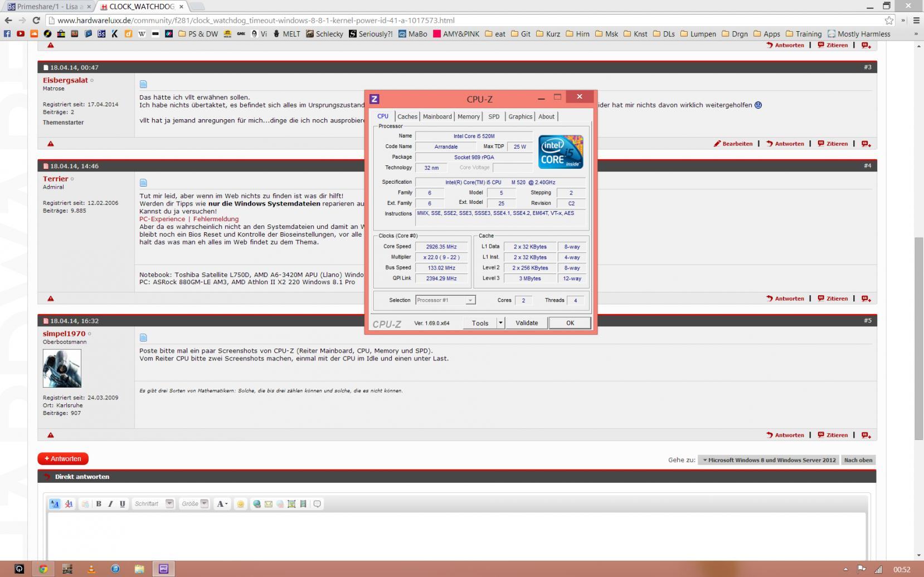Insert email link via envelope icon
This screenshot has width=924, height=577.
pos(269,503)
